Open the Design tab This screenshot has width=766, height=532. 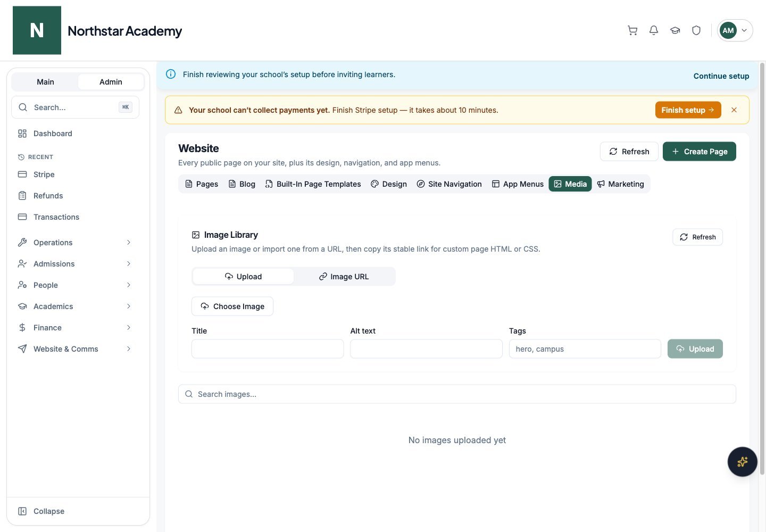coord(389,184)
